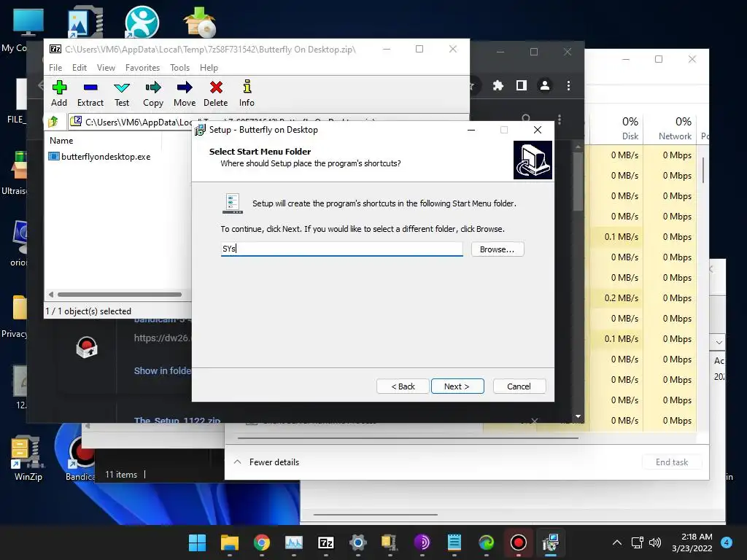Image resolution: width=747 pixels, height=560 pixels.
Task: Minimize the Setup - Butterfly on Desktop window
Action: click(471, 130)
